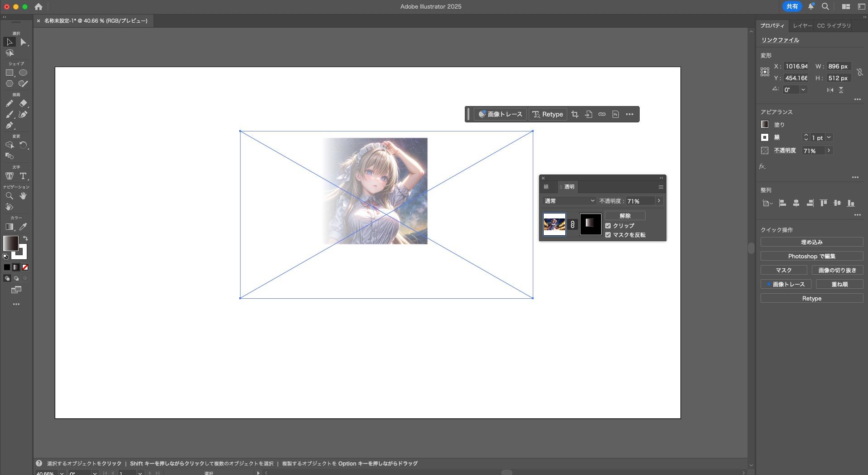Reset to default fill and stroke
The width and height of the screenshot is (868, 475).
pyautogui.click(x=5, y=257)
